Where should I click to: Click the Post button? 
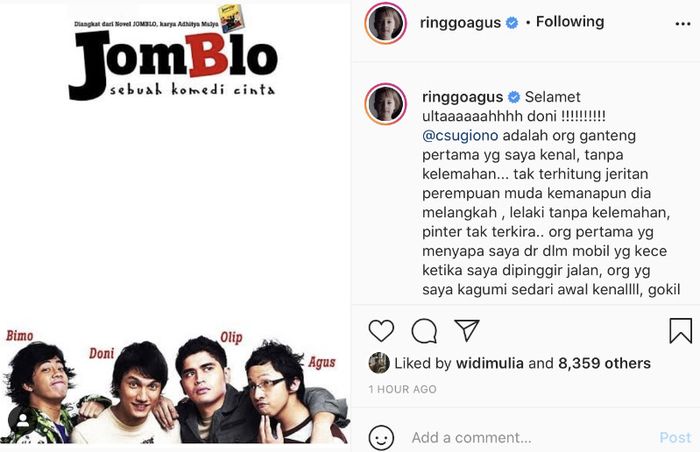tap(675, 438)
